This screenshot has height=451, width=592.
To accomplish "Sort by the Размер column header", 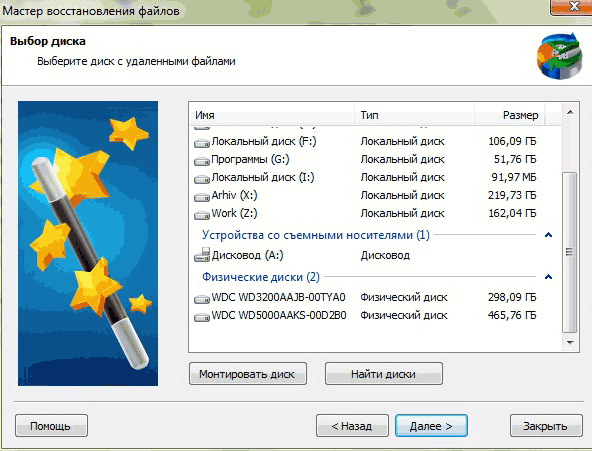I will click(x=509, y=115).
